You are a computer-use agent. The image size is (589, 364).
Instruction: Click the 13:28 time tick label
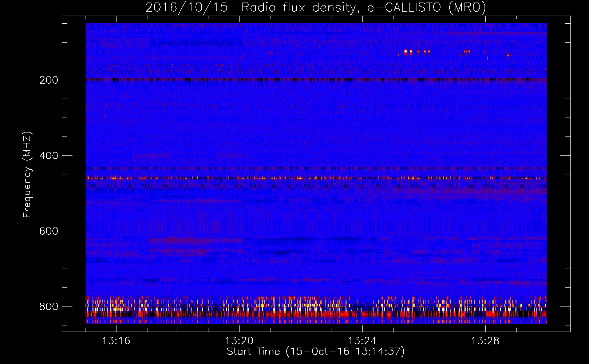[x=485, y=341]
